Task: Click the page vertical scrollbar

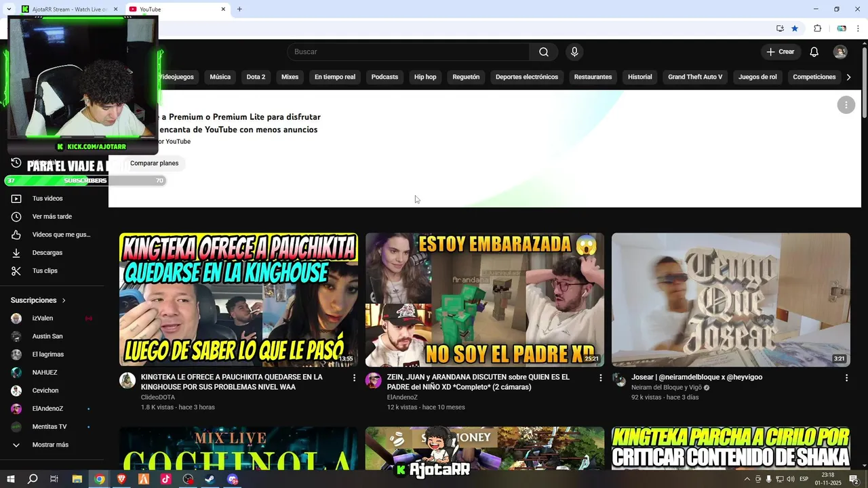Action: pos(863,81)
